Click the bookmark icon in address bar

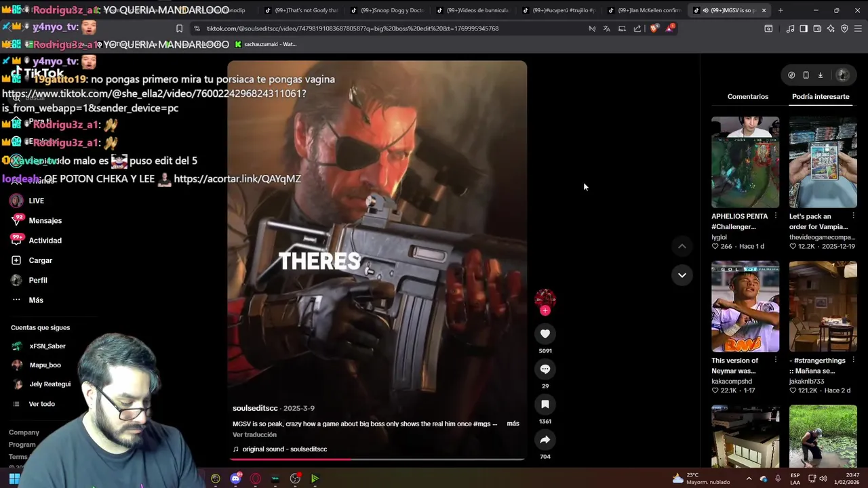[179, 28]
